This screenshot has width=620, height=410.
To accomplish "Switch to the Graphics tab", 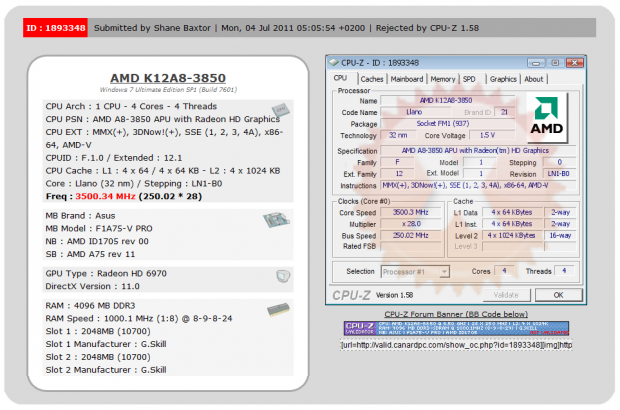I will pos(503,79).
